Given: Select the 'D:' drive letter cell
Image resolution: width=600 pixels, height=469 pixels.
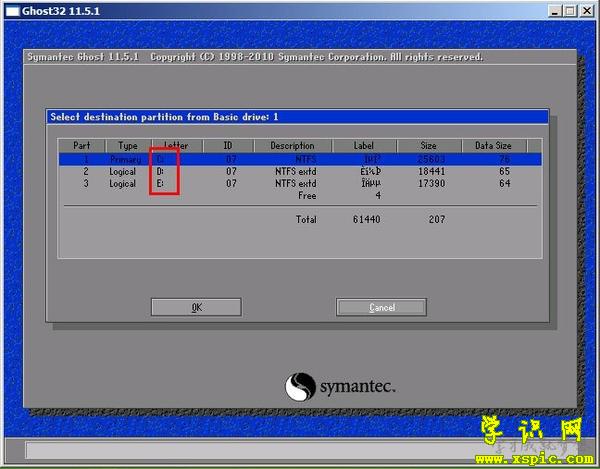Looking at the screenshot, I should click(x=160, y=171).
